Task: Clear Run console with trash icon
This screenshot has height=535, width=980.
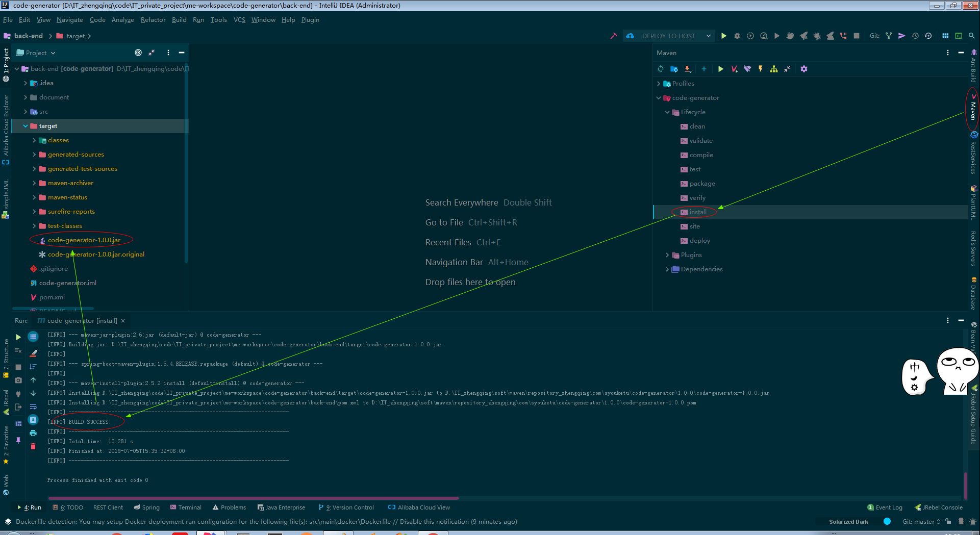Action: (x=33, y=446)
